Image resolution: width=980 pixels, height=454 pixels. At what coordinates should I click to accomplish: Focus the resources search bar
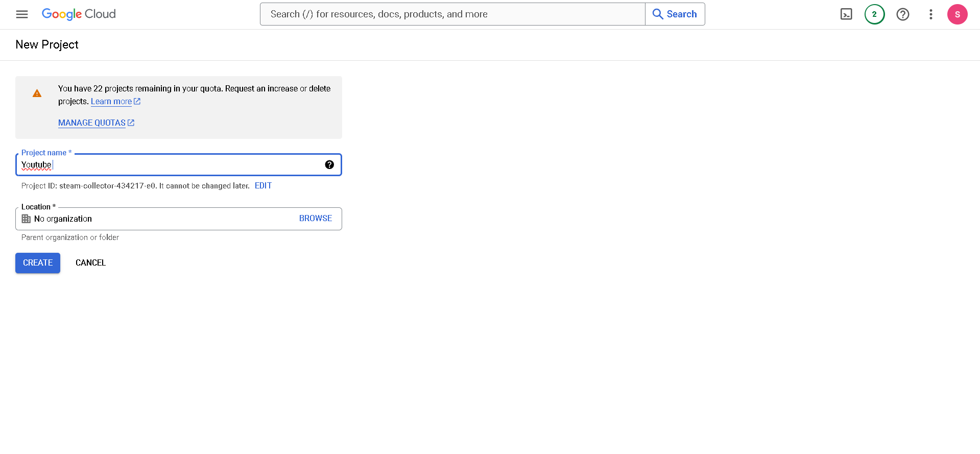(452, 14)
